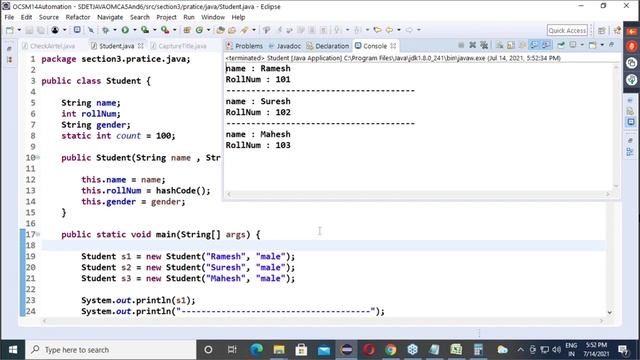The image size is (640, 360).
Task: Click the editor horizontal scrollbar
Action: (x=322, y=321)
